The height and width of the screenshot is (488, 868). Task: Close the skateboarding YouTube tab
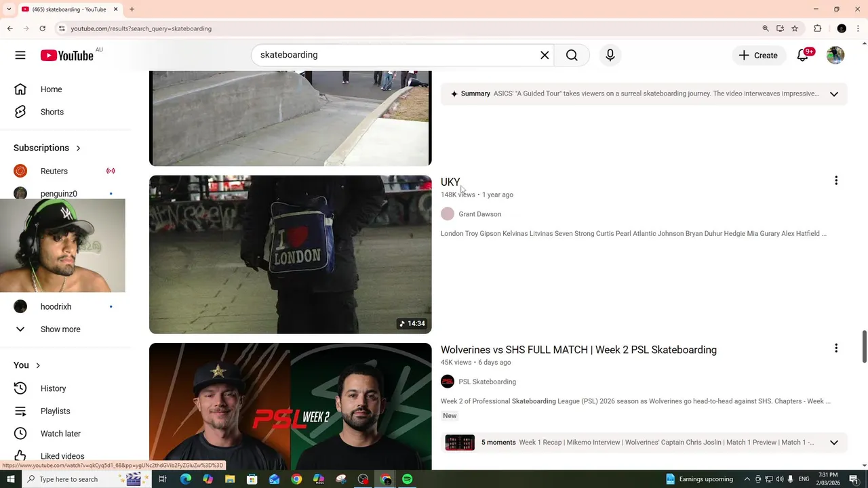point(115,9)
